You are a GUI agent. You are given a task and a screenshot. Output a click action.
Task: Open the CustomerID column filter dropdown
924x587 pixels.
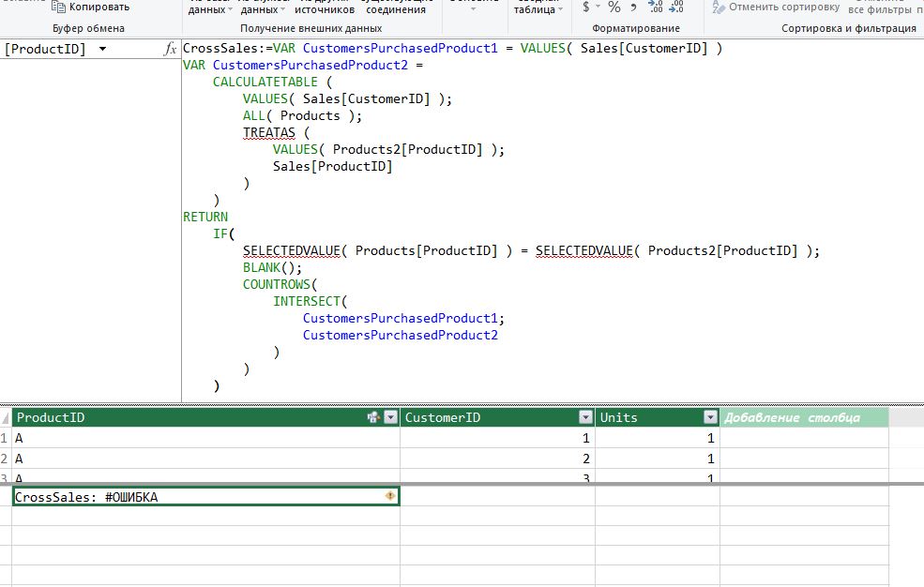(585, 417)
